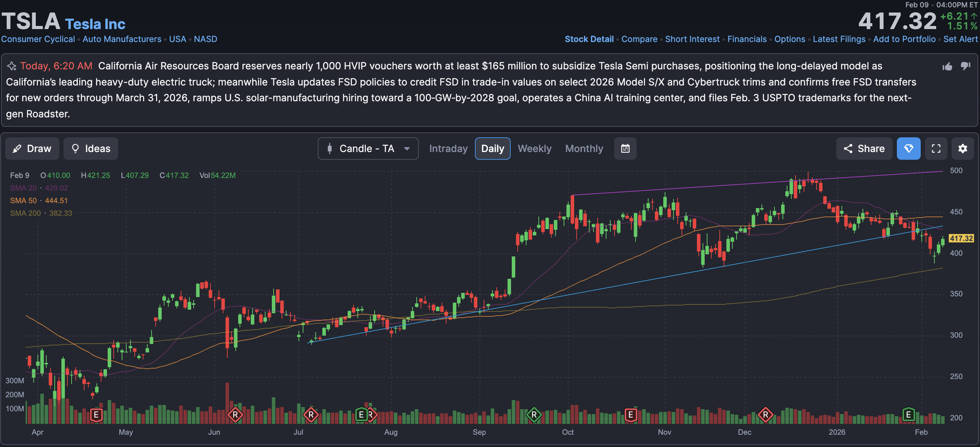Click the green E earnings marker in February
Image resolution: width=980 pixels, height=447 pixels.
click(x=908, y=414)
